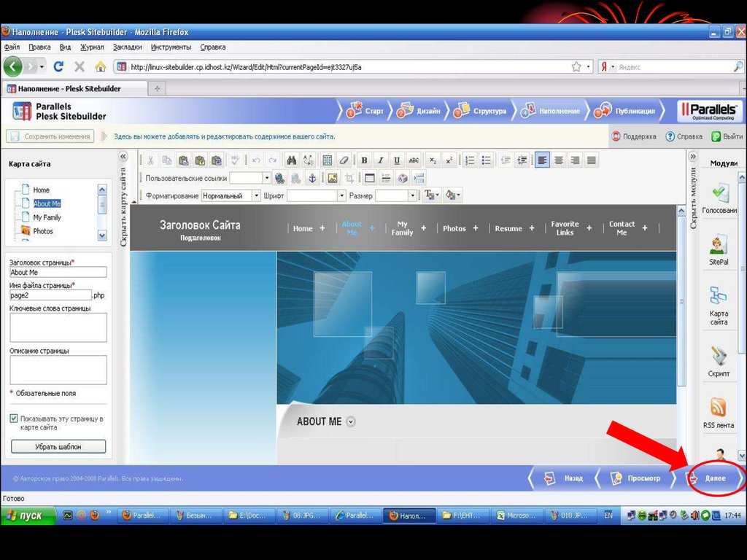The image size is (747, 560).
Task: Click the Ключевые слова страницы text area
Action: [58, 327]
